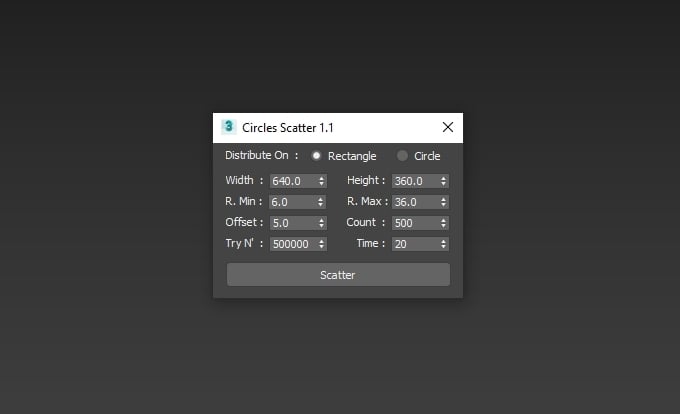The image size is (680, 414).
Task: Select the Rectangle distribution option
Action: click(317, 156)
